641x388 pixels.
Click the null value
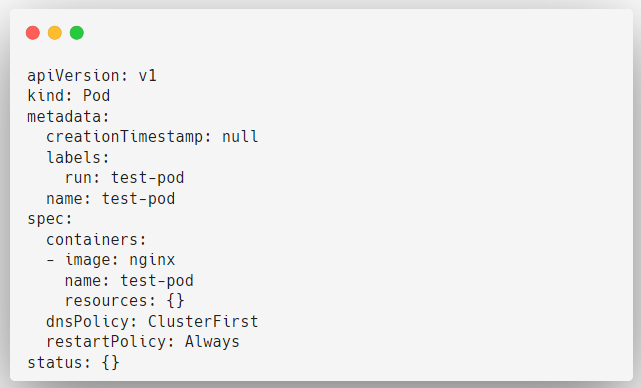click(240, 137)
